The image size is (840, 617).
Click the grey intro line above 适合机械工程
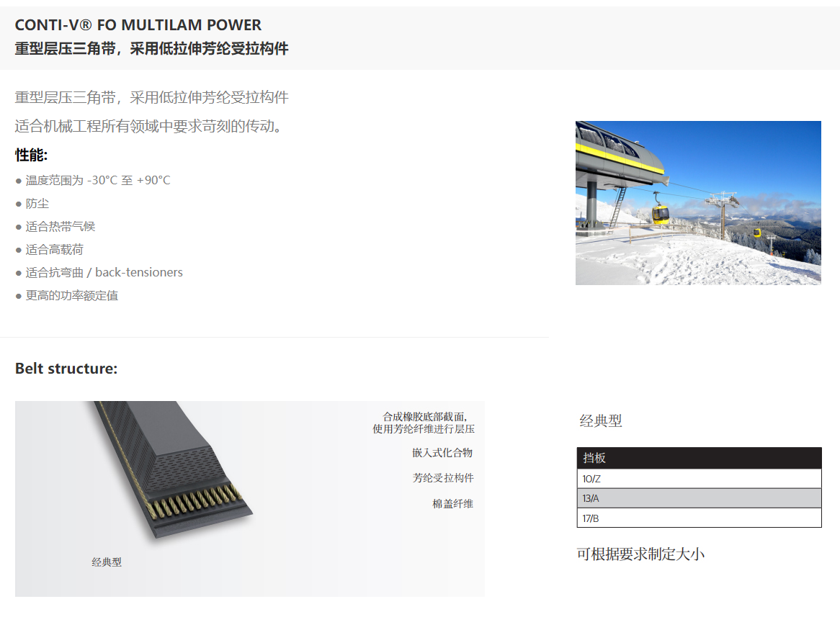tap(151, 97)
